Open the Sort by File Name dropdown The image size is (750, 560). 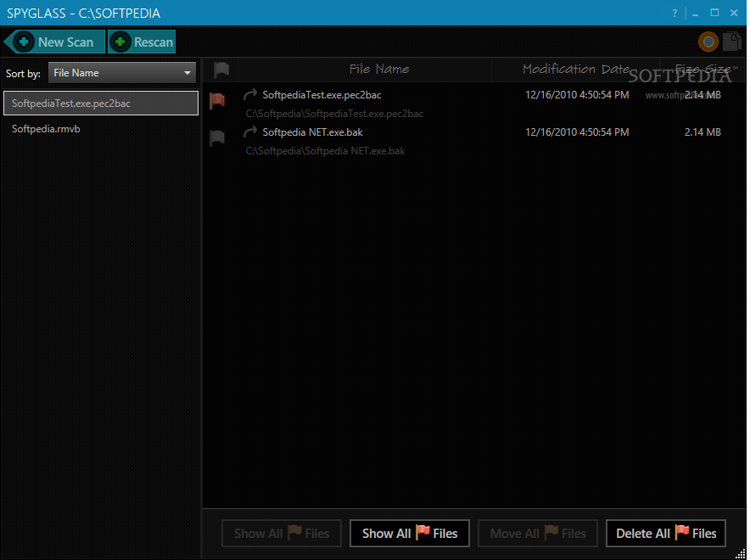point(122,73)
